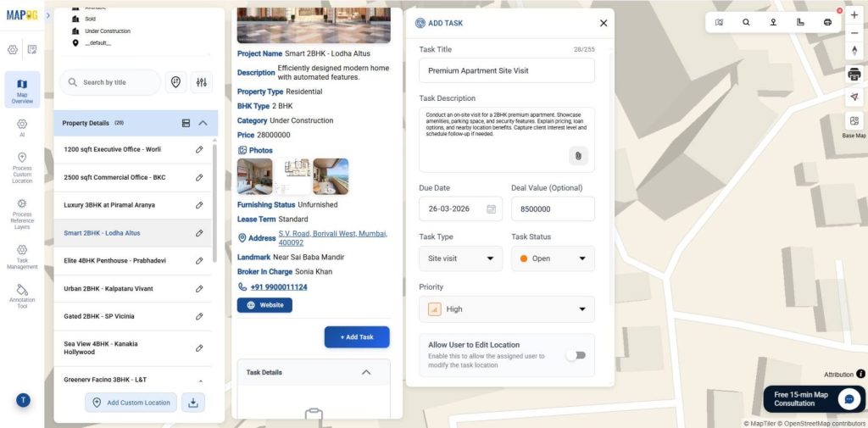Screen dimensions: 868x428
Task: Open the Free 15-min Map Consultation chat
Action: 815,398
